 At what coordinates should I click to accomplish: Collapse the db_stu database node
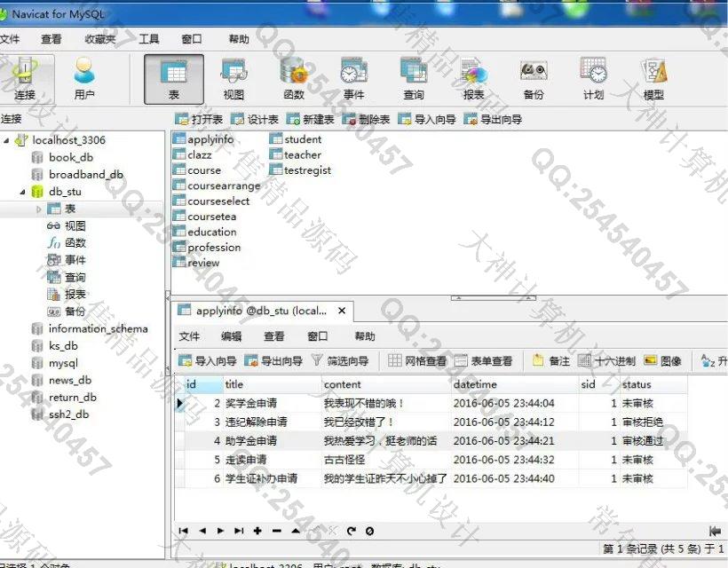(x=23, y=192)
